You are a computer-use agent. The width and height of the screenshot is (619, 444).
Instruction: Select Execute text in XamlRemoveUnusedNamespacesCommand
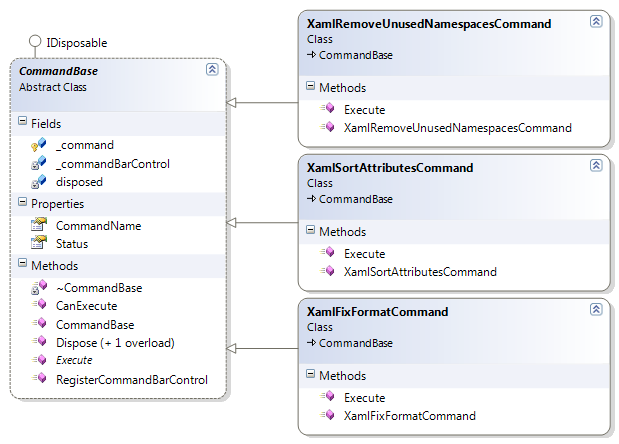pos(364,110)
